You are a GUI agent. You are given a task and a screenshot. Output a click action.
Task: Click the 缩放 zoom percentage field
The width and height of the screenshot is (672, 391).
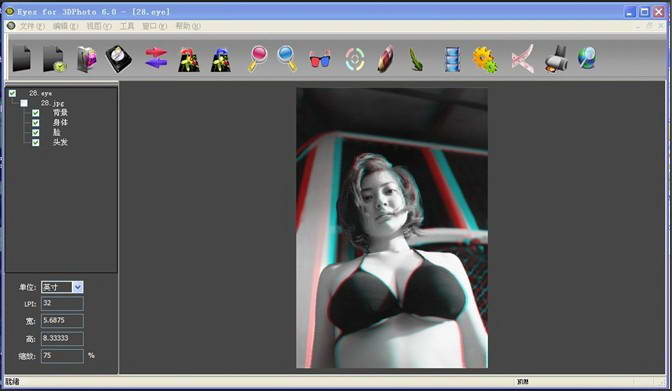pos(62,356)
